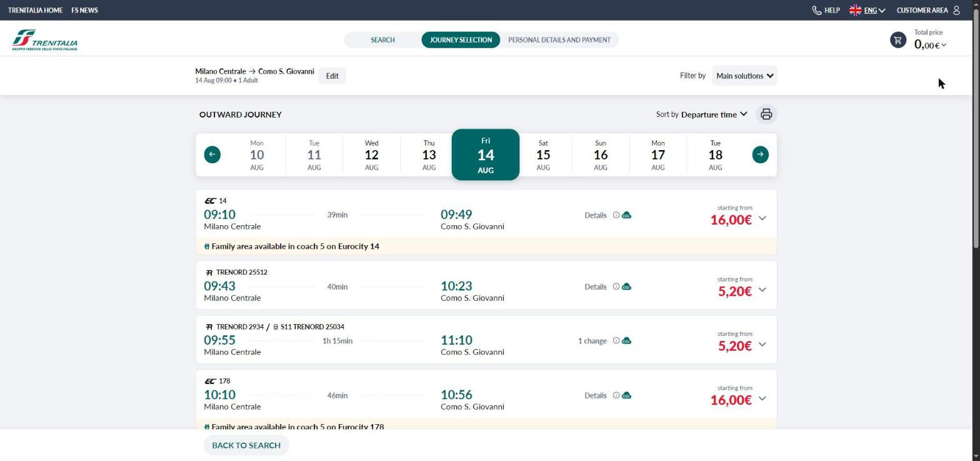This screenshot has width=980, height=461.
Task: Click the Trenord 25512 train logo
Action: [209, 273]
